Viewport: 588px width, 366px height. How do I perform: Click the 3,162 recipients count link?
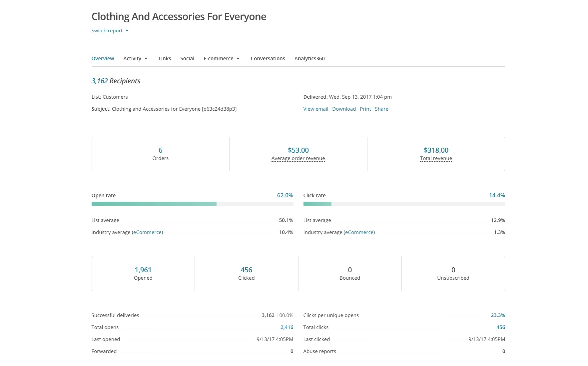[100, 81]
